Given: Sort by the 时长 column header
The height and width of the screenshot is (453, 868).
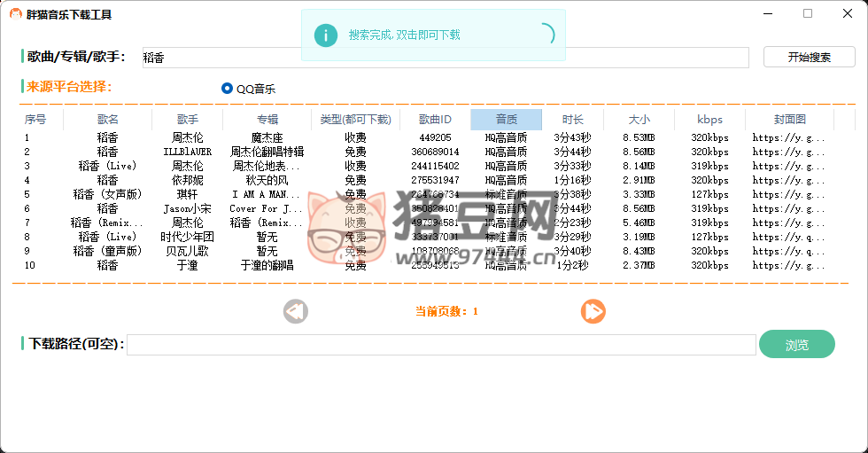Looking at the screenshot, I should [x=572, y=120].
